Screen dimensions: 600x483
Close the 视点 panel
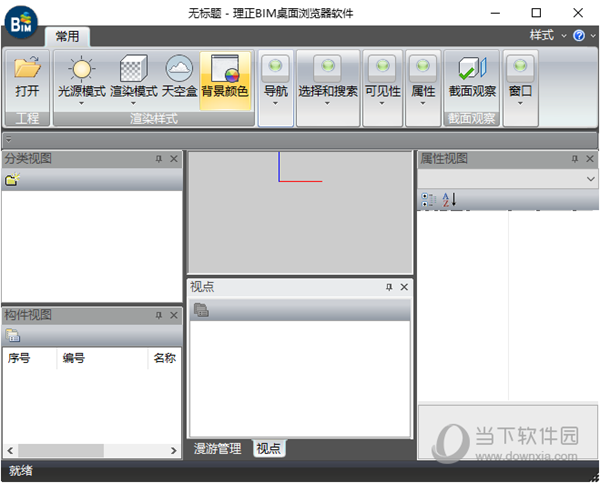[404, 287]
